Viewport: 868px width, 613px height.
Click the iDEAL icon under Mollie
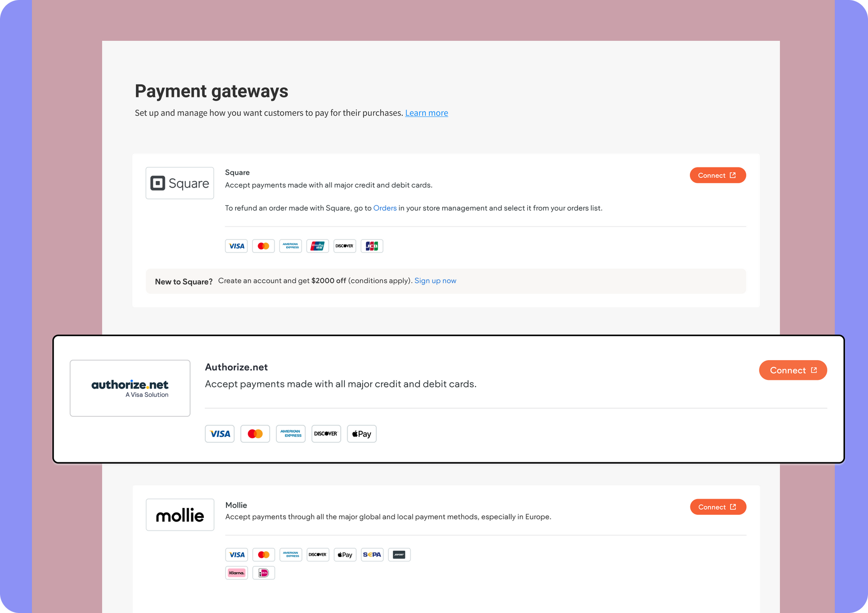[x=264, y=573]
